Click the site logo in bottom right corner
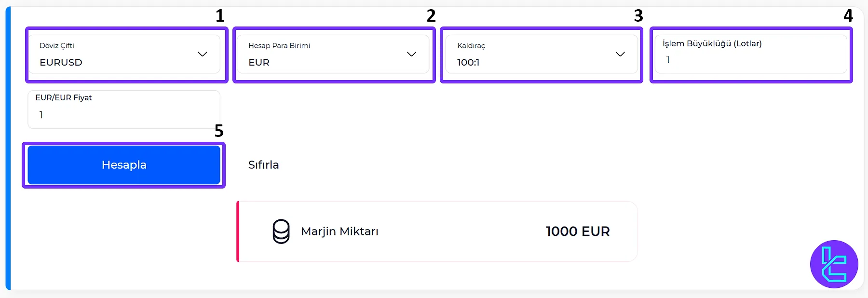The width and height of the screenshot is (868, 298). point(834,263)
